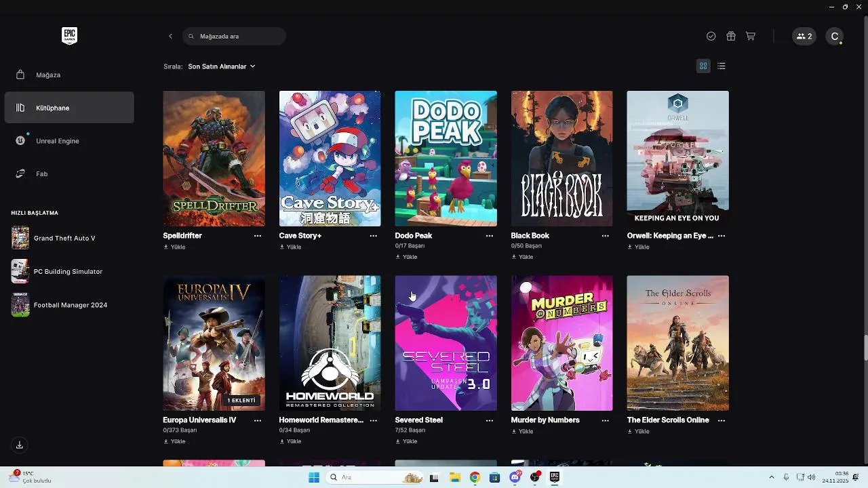Show hidden system tray icons
The image size is (868, 488).
pos(771,477)
